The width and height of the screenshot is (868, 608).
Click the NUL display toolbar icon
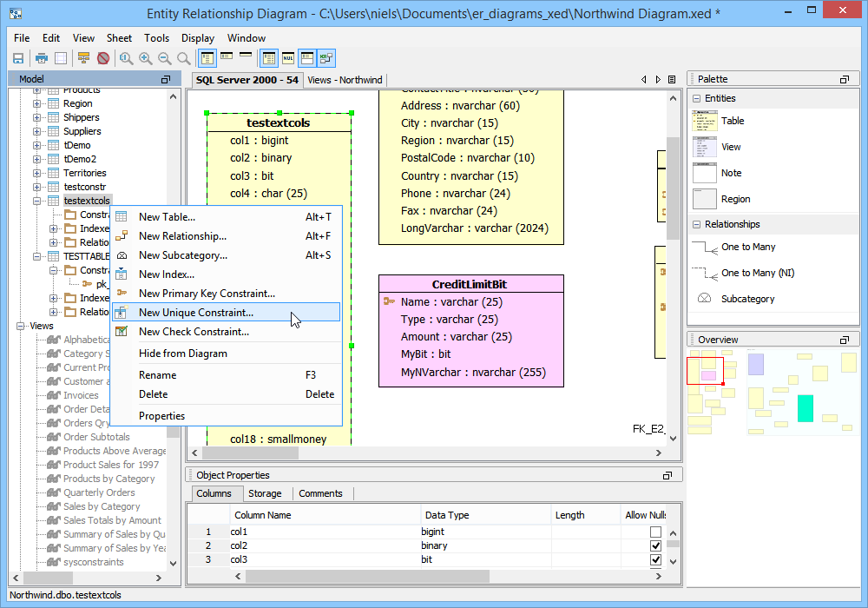point(288,58)
